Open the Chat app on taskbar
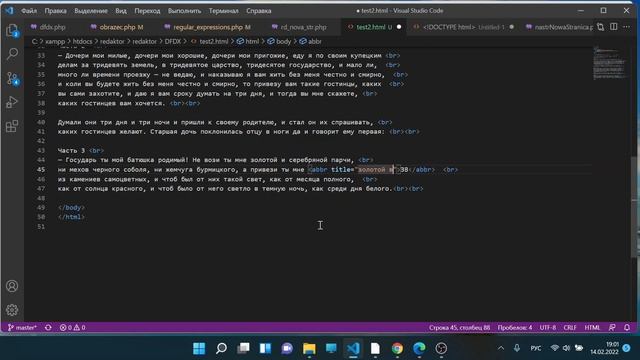640x360 pixels. coord(287,348)
